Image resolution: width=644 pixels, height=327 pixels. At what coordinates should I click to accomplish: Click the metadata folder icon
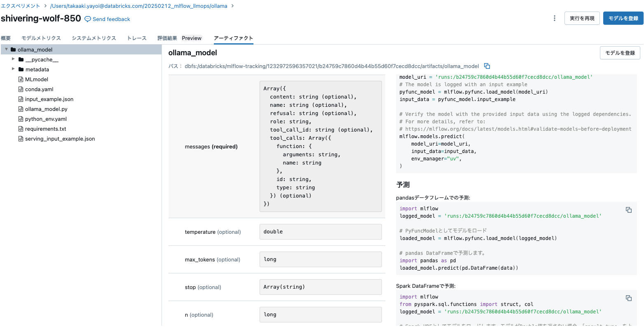coord(21,69)
